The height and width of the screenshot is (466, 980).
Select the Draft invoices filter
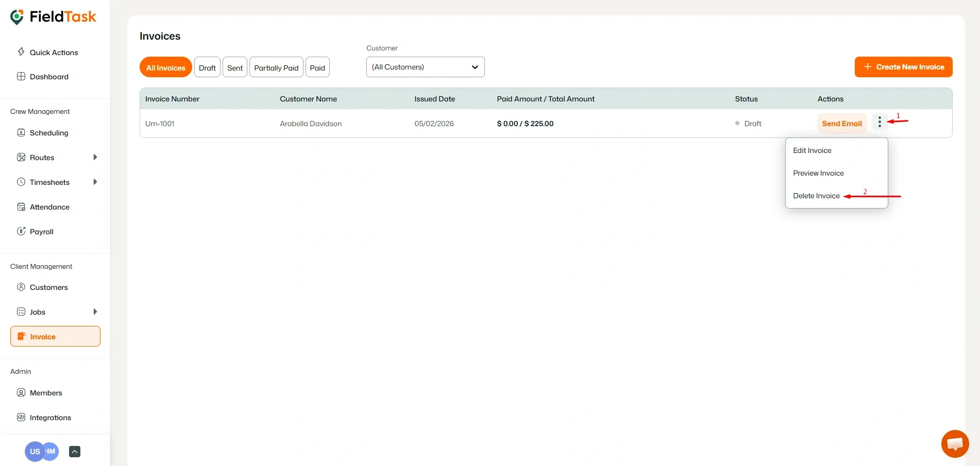(x=207, y=67)
